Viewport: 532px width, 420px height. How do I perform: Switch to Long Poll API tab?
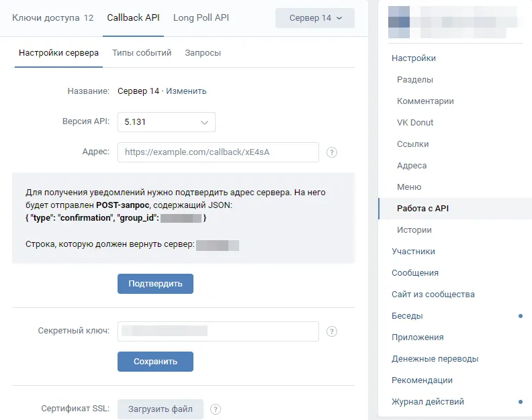click(201, 17)
